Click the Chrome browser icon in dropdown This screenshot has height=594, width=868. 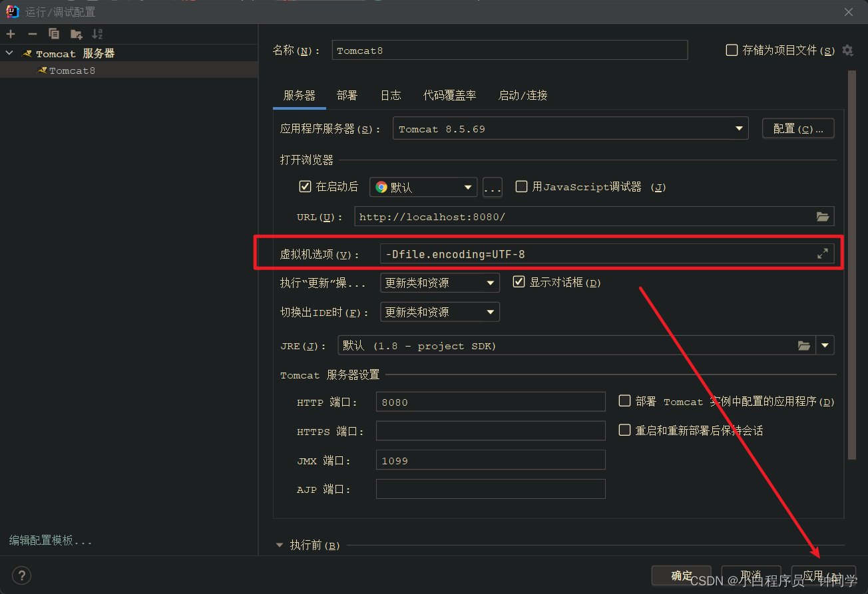click(x=381, y=188)
